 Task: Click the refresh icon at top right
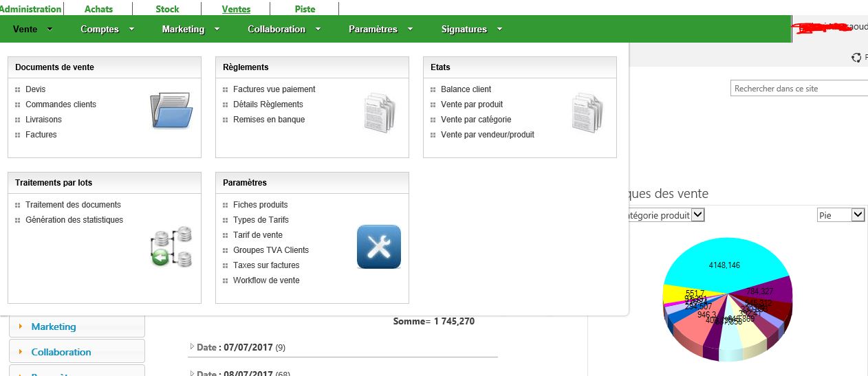(856, 58)
